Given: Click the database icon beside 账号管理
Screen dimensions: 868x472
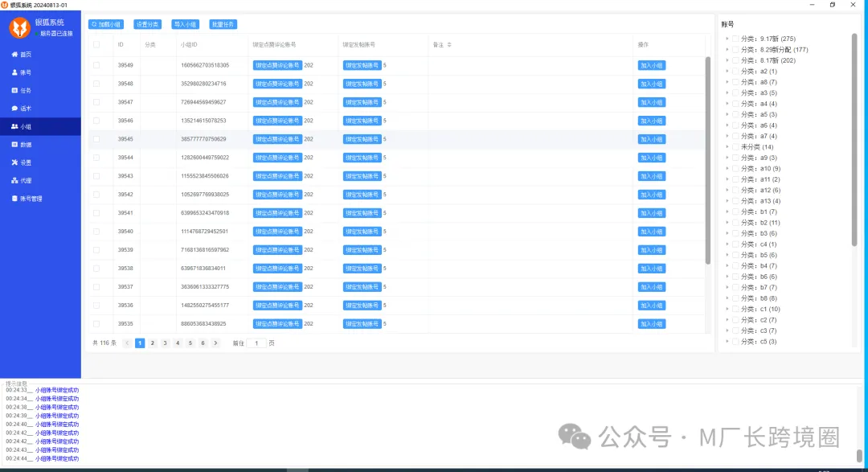Looking at the screenshot, I should [x=15, y=199].
